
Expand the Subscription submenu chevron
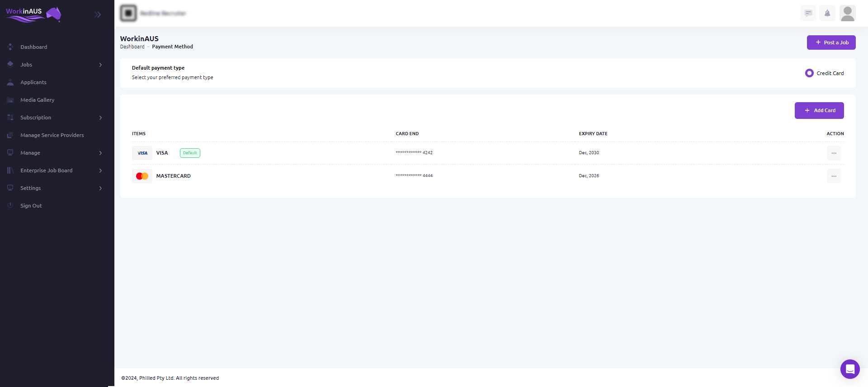[x=100, y=118]
